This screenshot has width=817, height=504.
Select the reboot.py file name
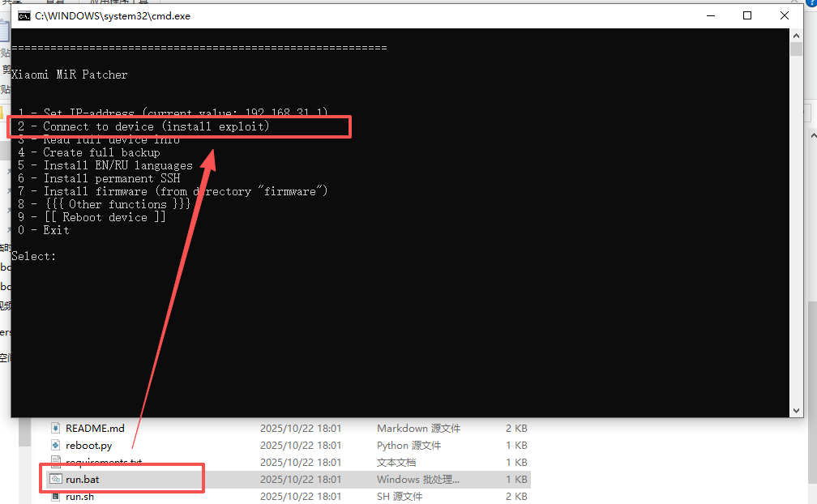click(89, 445)
